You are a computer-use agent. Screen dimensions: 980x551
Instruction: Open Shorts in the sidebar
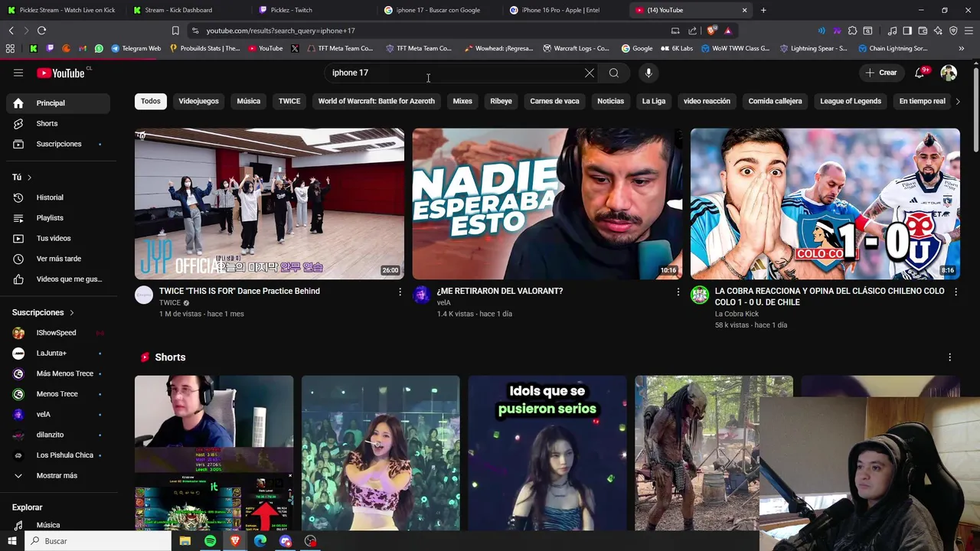57,123
